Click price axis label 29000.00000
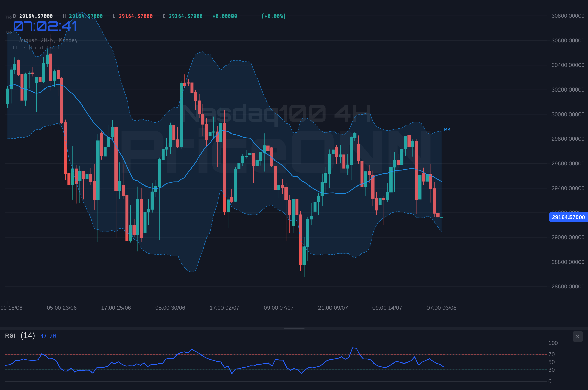The width and height of the screenshot is (588, 390). (568, 237)
